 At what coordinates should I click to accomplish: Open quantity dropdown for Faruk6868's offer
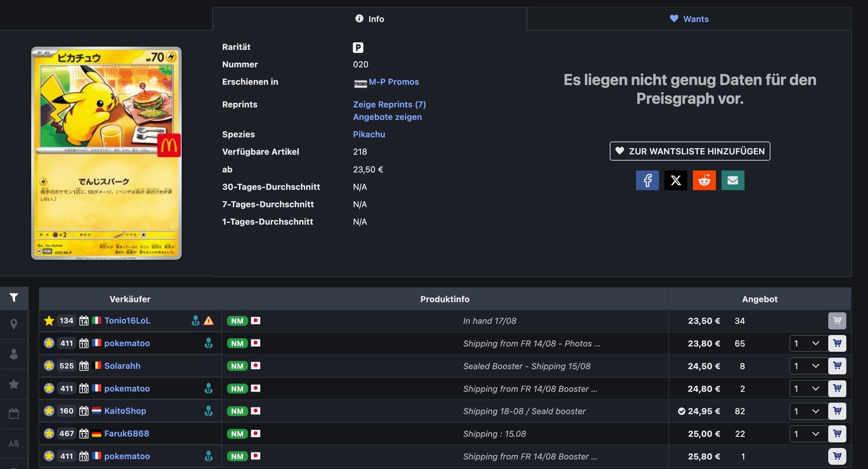point(809,434)
